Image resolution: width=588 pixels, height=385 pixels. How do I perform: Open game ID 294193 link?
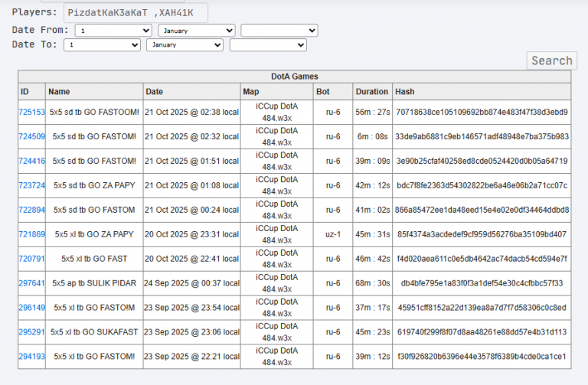[31, 356]
